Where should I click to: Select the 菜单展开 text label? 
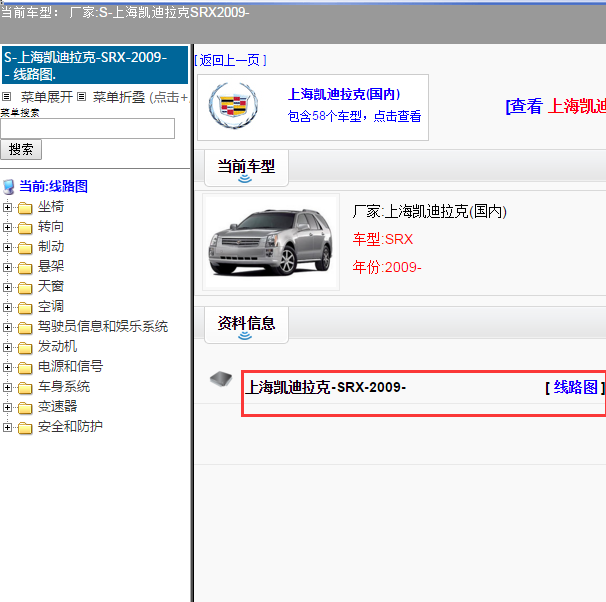(47, 97)
